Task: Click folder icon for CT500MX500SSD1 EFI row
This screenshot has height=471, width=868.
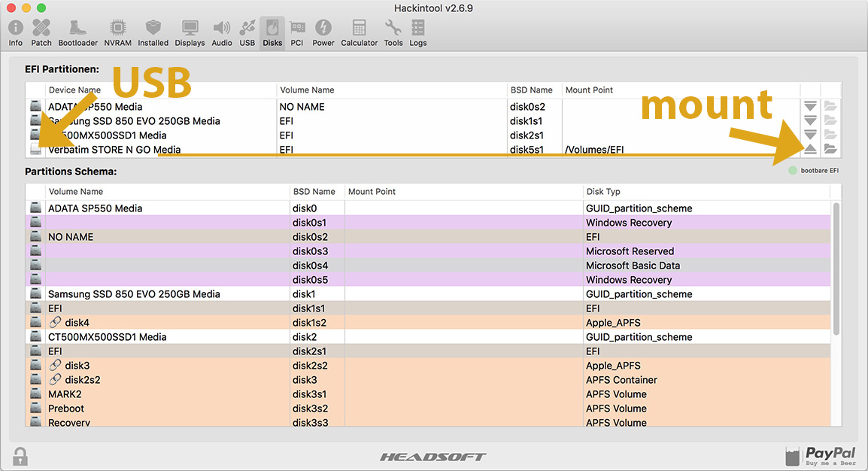Action: click(x=830, y=135)
